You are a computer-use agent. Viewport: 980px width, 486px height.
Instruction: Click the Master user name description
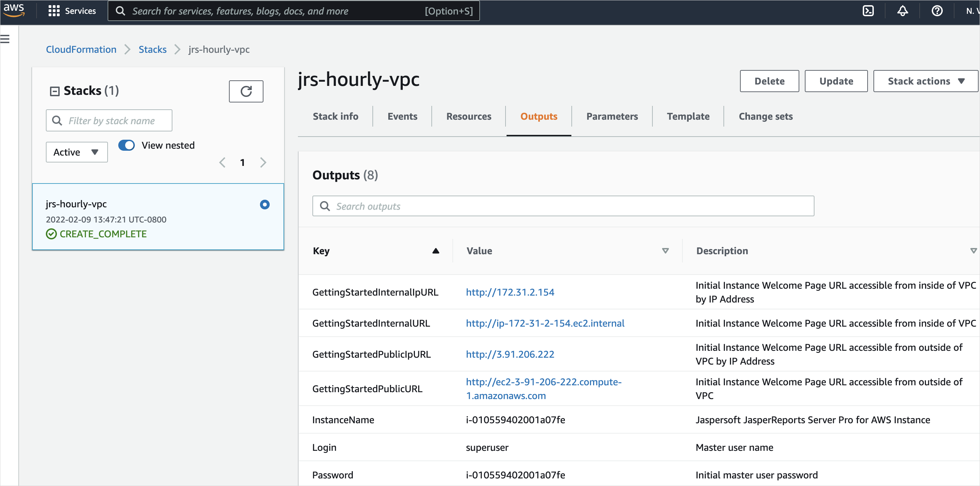734,448
